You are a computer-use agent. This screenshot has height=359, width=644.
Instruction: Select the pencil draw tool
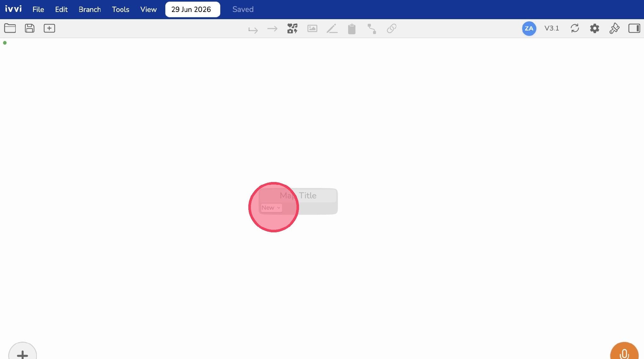pos(332,29)
